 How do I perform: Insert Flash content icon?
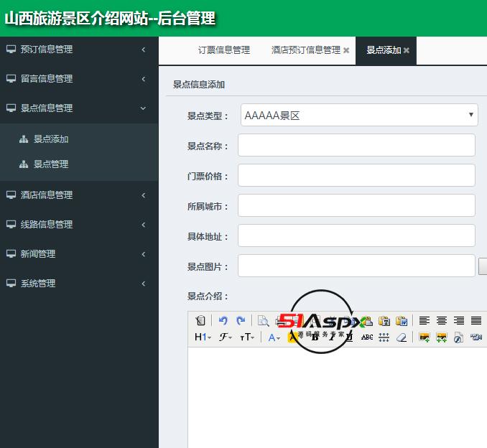pyautogui.click(x=459, y=337)
